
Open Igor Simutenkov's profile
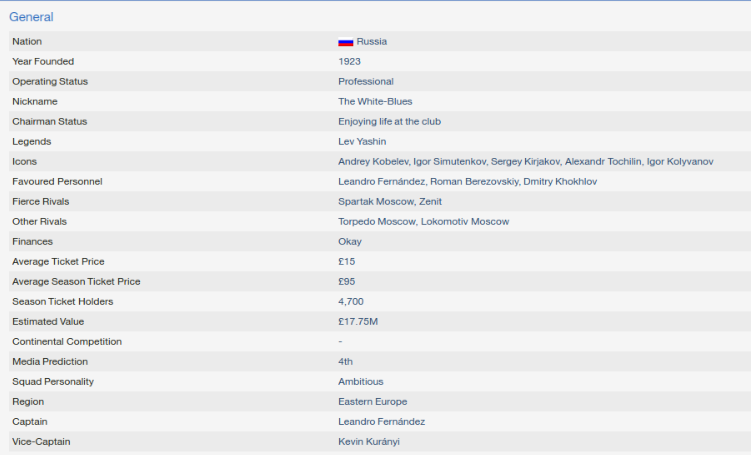point(449,162)
